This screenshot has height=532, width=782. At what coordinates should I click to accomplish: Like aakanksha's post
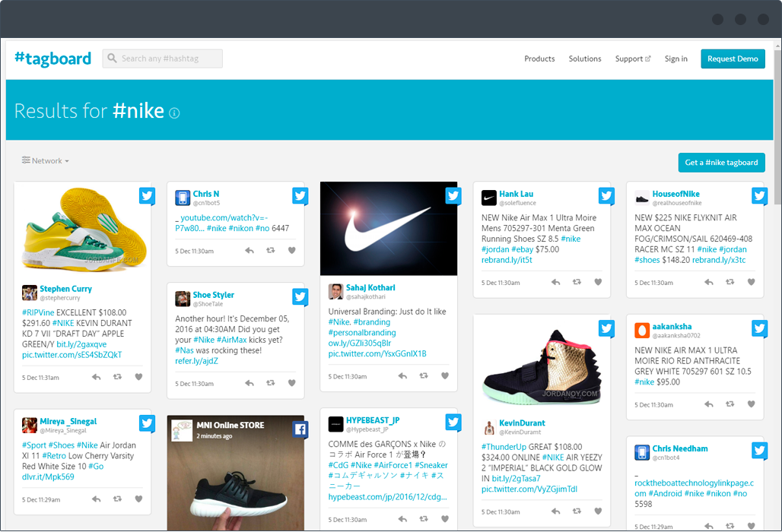751,404
